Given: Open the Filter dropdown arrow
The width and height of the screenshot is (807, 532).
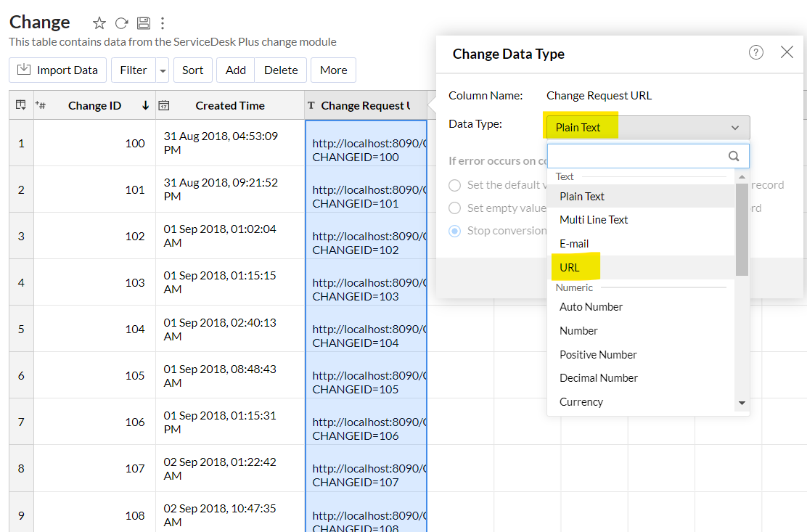Looking at the screenshot, I should [163, 70].
